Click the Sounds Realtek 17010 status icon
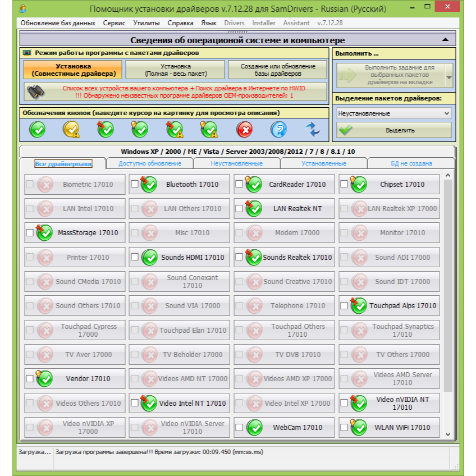 click(x=254, y=258)
